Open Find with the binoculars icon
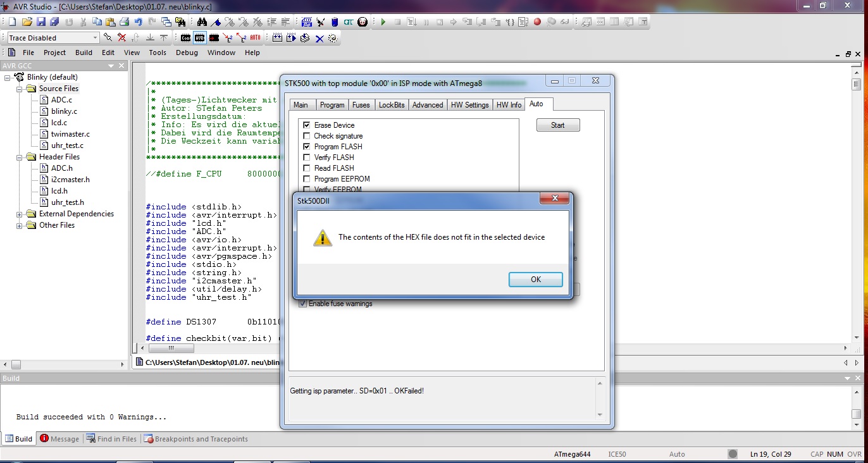This screenshot has height=463, width=868. (x=202, y=22)
